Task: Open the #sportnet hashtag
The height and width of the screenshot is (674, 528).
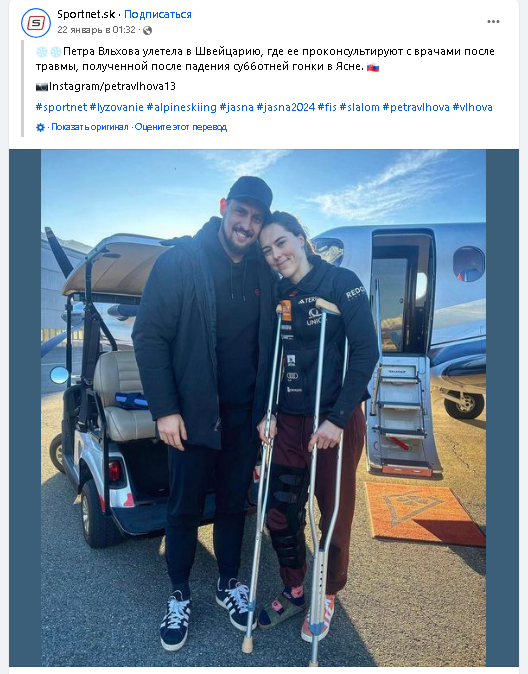Action: [x=61, y=107]
